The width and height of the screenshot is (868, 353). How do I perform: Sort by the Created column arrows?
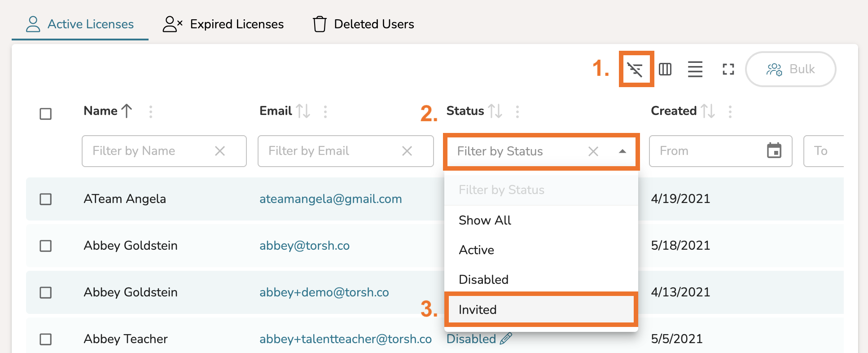click(708, 111)
